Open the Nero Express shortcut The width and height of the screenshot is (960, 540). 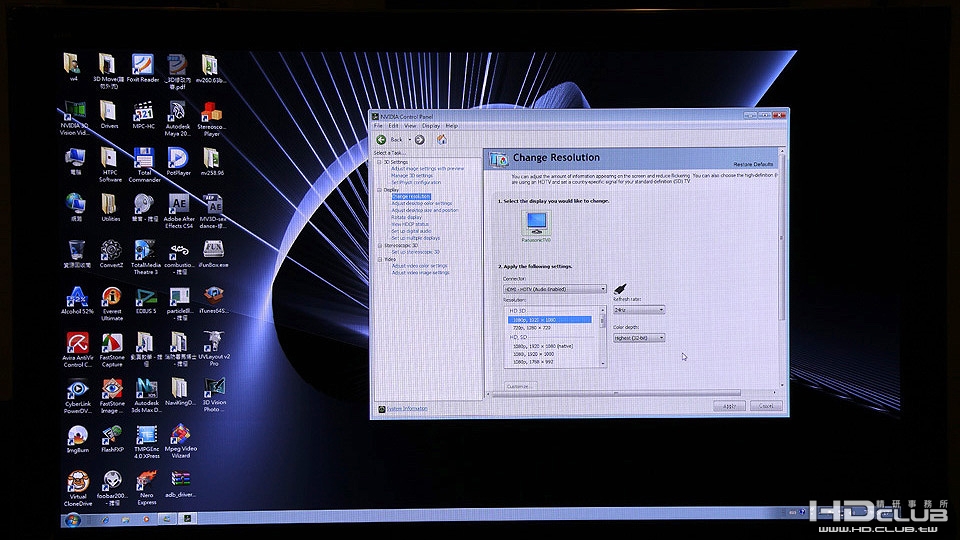[x=146, y=489]
